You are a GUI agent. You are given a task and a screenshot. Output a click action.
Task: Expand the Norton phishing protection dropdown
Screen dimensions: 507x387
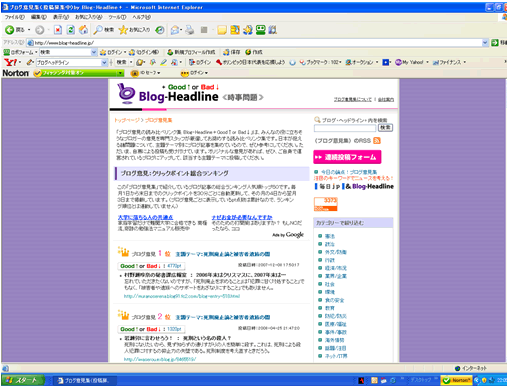click(120, 73)
